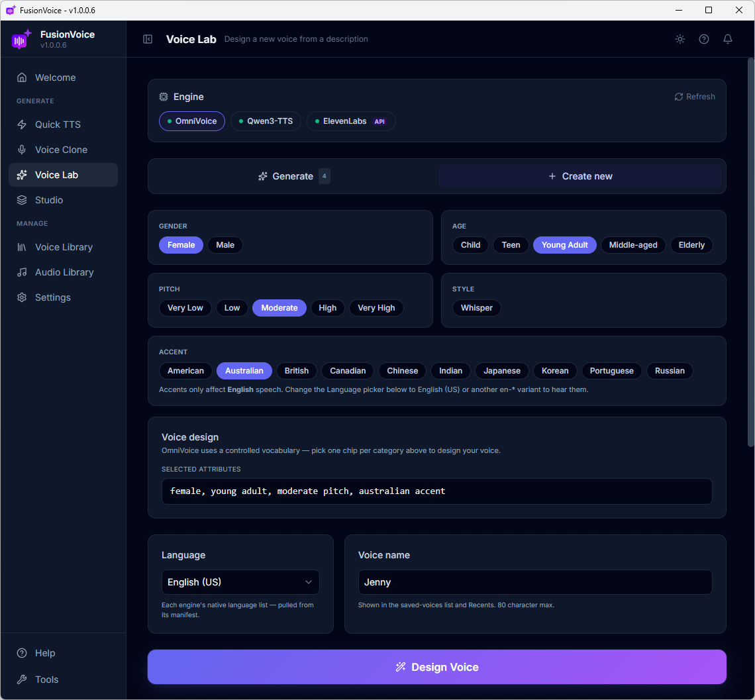Open Tools link in sidebar footer
Screen dimensions: 755x700
point(63,679)
